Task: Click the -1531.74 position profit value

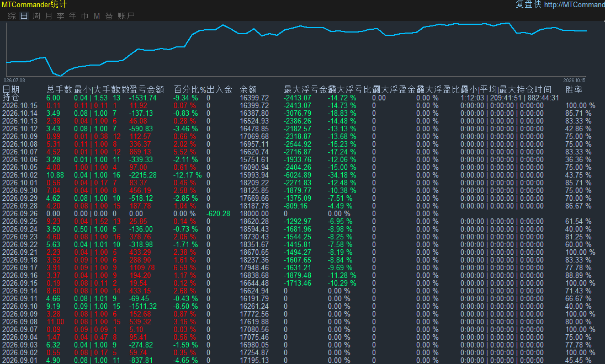Action: tap(143, 98)
